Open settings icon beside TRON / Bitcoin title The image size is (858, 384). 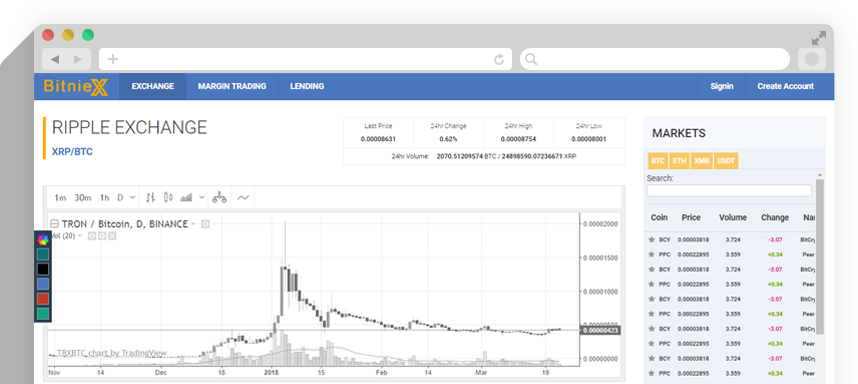pyautogui.click(x=205, y=224)
